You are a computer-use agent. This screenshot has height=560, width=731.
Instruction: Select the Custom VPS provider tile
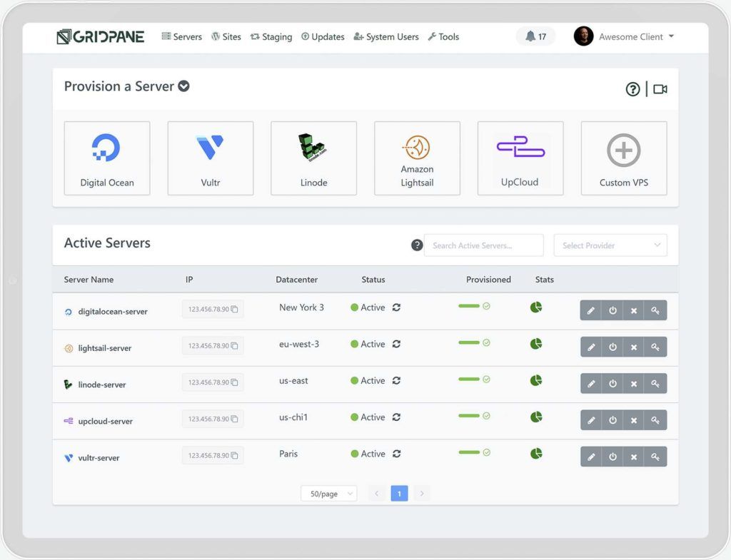coord(624,158)
